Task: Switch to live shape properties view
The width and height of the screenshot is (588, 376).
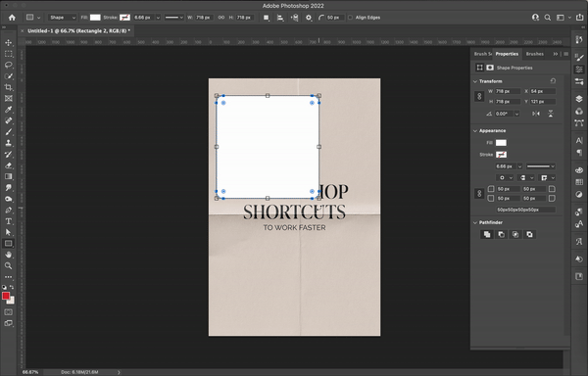Action: 479,68
